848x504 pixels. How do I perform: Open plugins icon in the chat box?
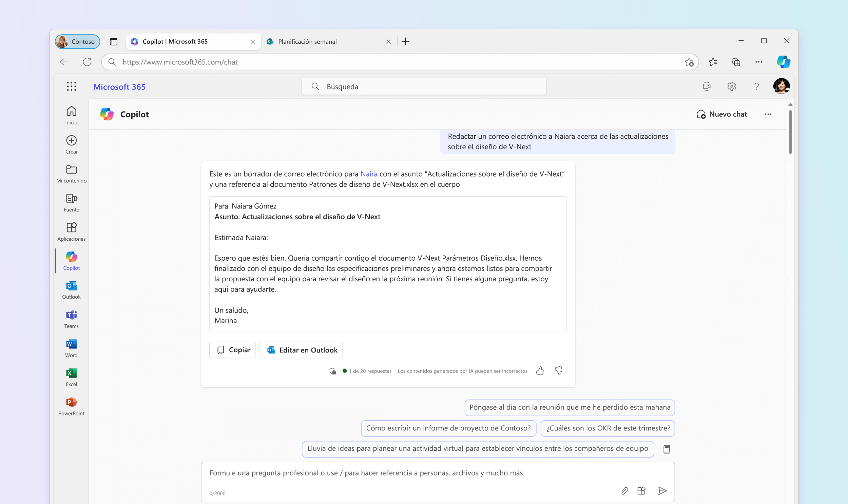(641, 490)
